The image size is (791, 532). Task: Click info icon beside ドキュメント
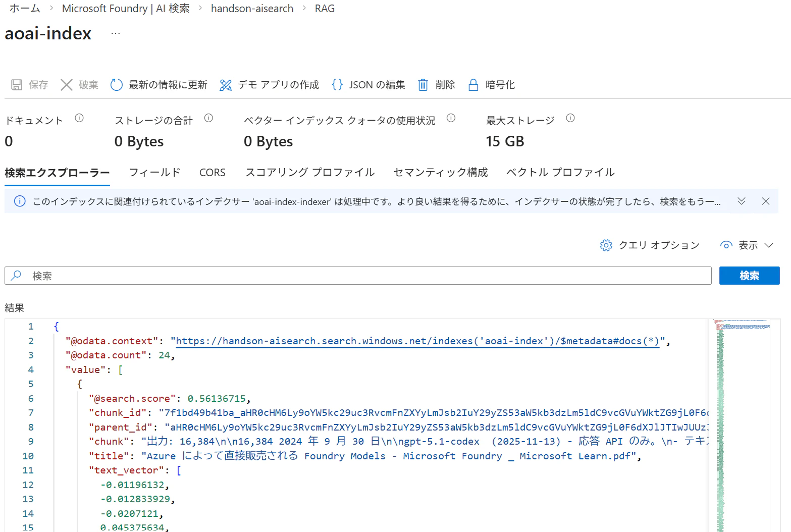79,118
